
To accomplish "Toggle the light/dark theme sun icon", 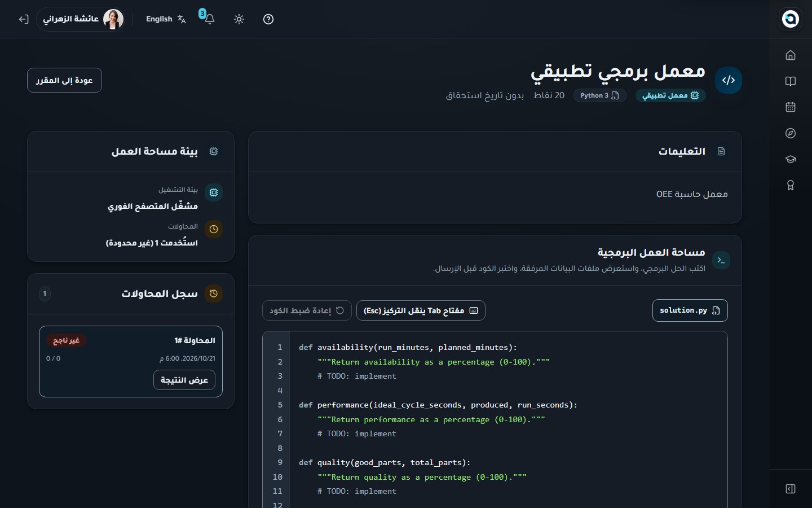I will [x=239, y=19].
